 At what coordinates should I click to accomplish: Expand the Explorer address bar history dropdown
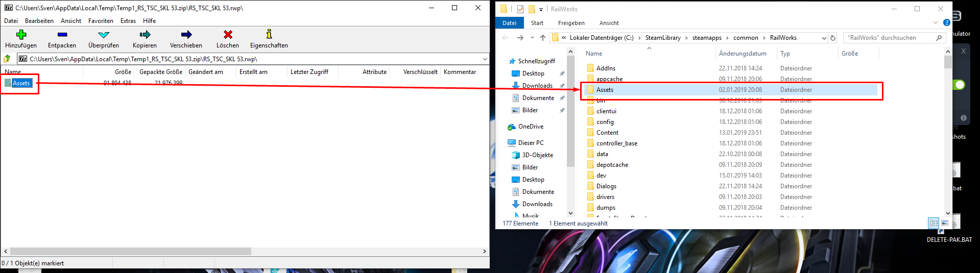tap(824, 38)
